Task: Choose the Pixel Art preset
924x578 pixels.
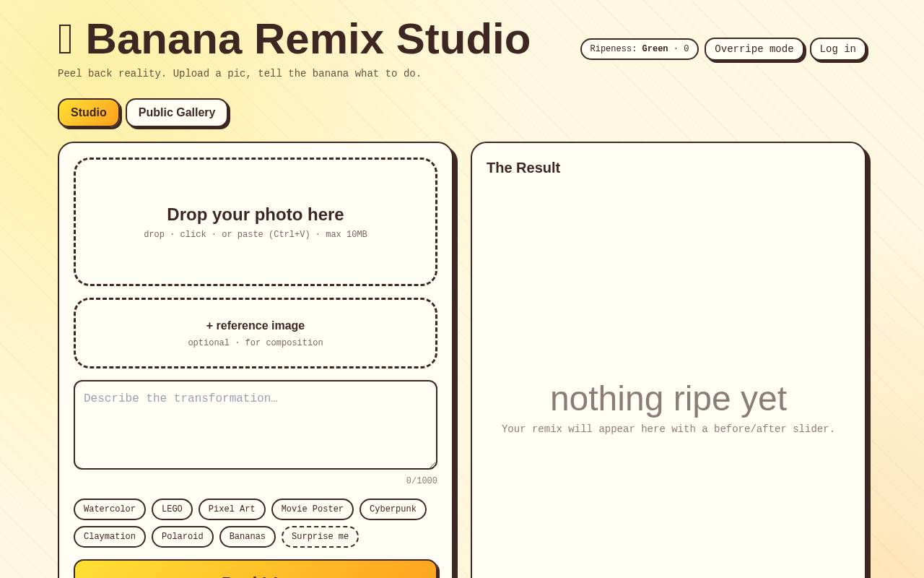Action: click(232, 509)
